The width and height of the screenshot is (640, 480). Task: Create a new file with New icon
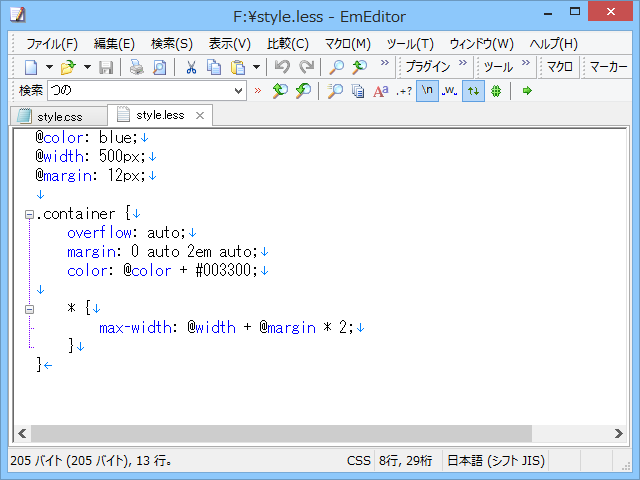tap(31, 67)
